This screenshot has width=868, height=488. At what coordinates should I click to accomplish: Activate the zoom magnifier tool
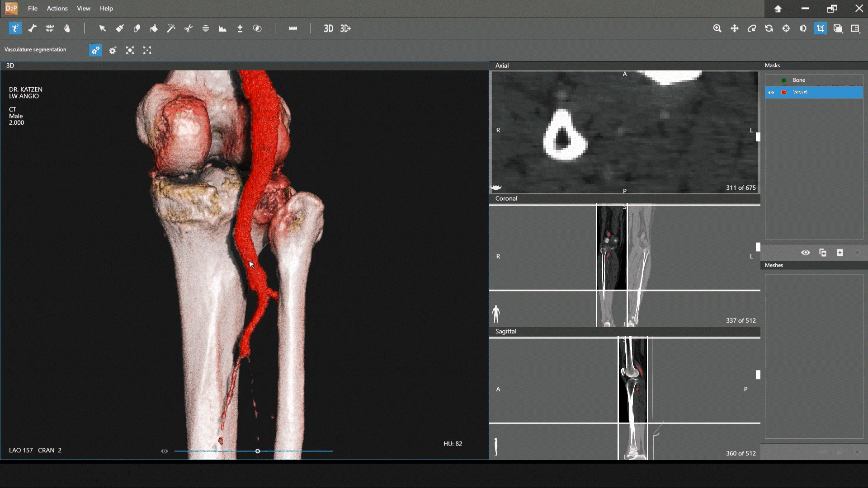click(x=717, y=28)
